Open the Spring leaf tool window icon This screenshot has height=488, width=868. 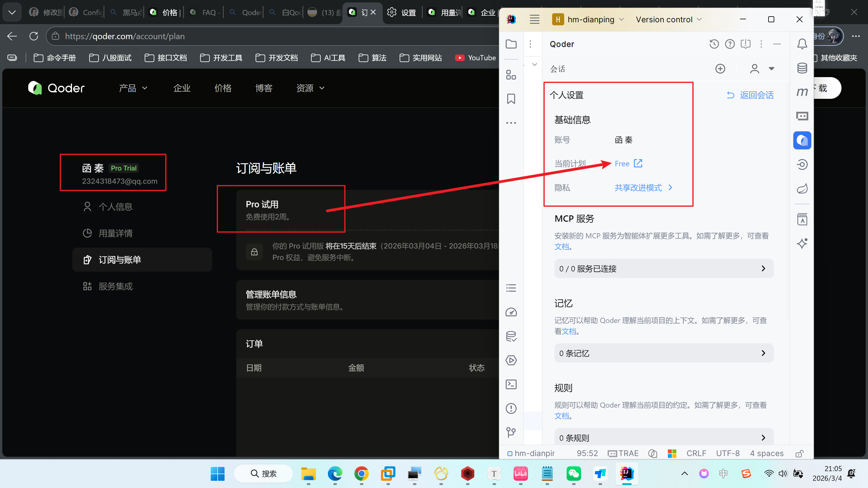coord(802,188)
